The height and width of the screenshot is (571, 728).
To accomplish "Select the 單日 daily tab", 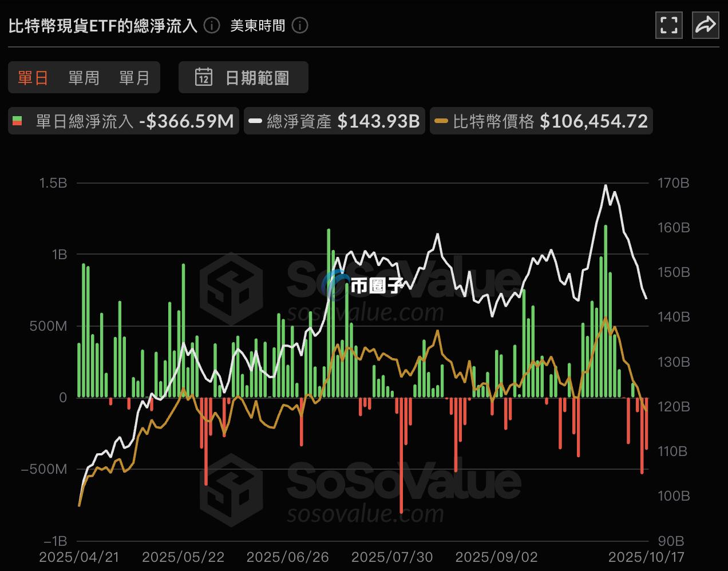I will coord(33,78).
